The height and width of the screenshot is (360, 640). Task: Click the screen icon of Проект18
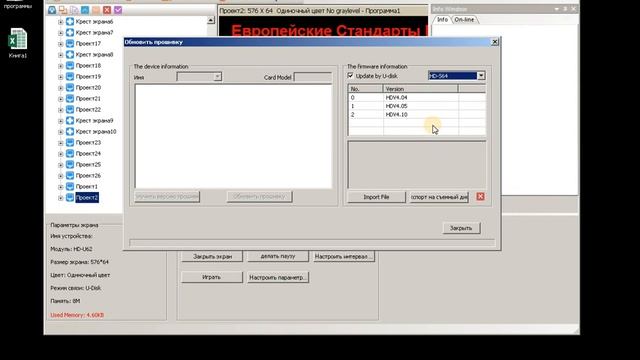[x=70, y=65]
